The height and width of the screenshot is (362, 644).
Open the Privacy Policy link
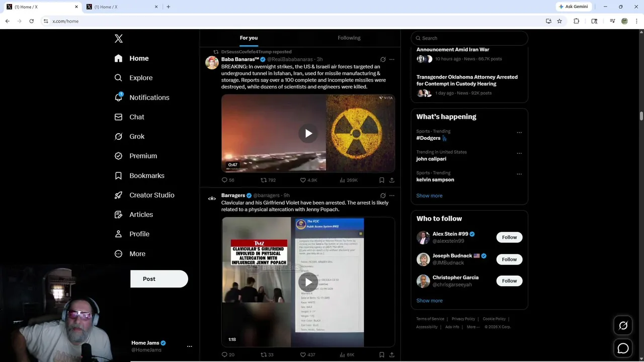(x=463, y=319)
